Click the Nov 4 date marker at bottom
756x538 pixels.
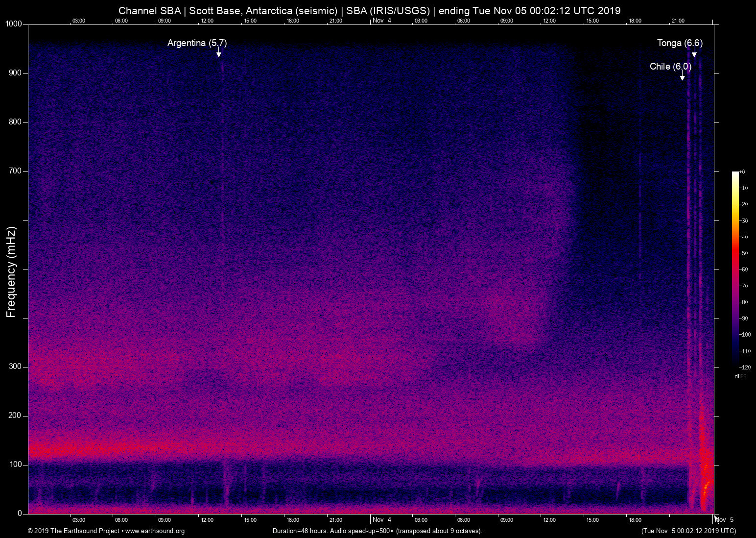pos(381,520)
